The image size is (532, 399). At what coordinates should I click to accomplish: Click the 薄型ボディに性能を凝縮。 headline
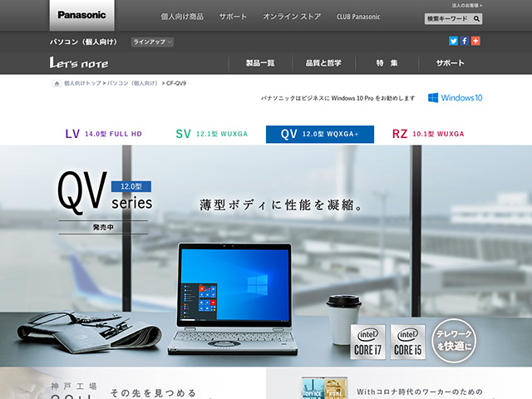click(282, 205)
